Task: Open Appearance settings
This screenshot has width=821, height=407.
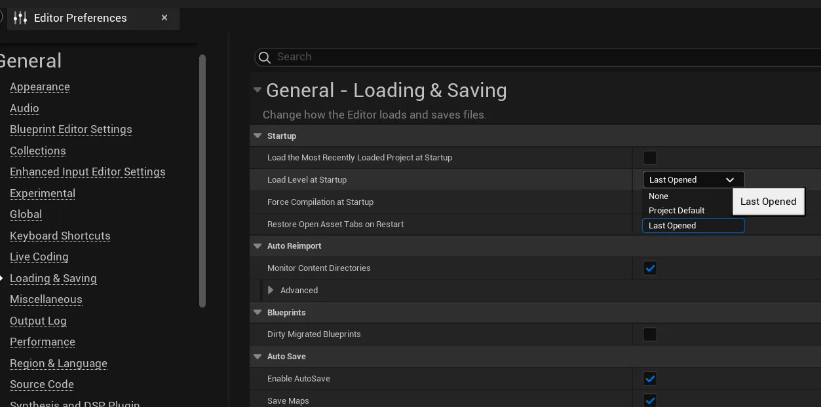Action: pos(40,87)
